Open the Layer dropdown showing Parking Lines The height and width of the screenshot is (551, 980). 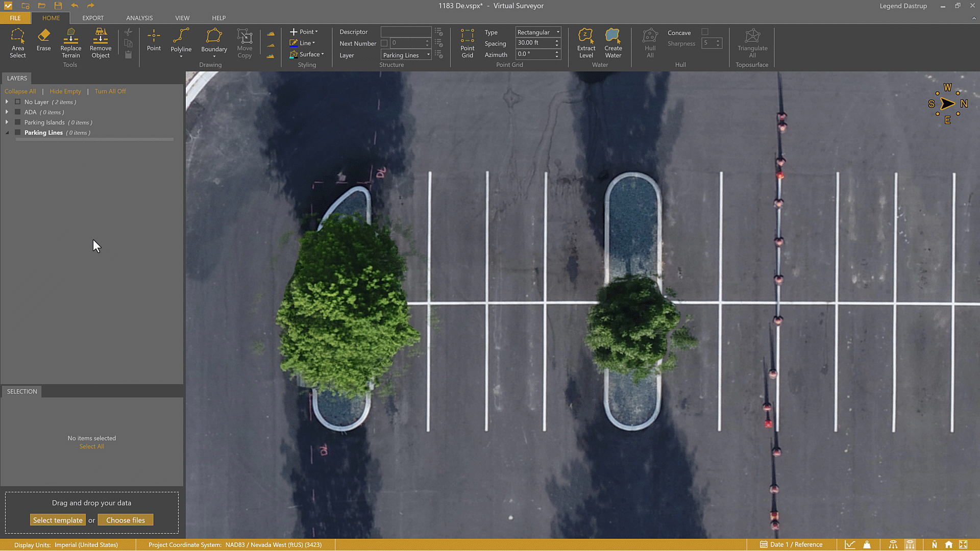406,55
